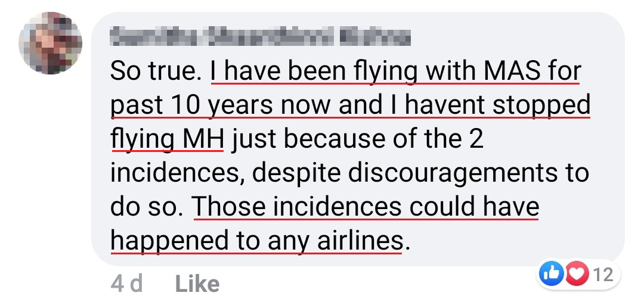Click the phrase "just because of the 2"
Image resolution: width=644 pixels, height=302 pixels.
tap(355, 139)
